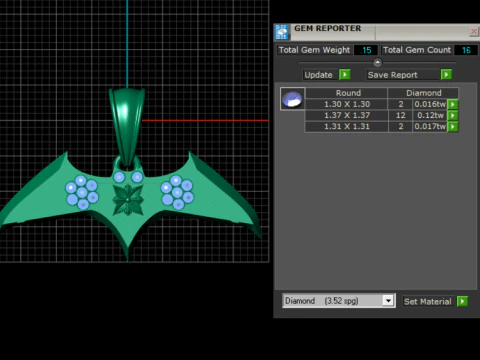Click the Save Report button
The width and height of the screenshot is (480, 360).
pos(403,75)
